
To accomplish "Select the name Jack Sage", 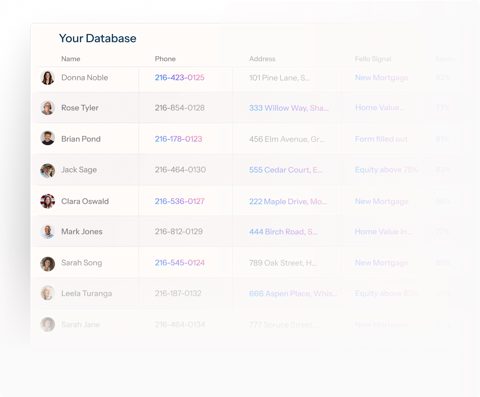I will point(79,170).
